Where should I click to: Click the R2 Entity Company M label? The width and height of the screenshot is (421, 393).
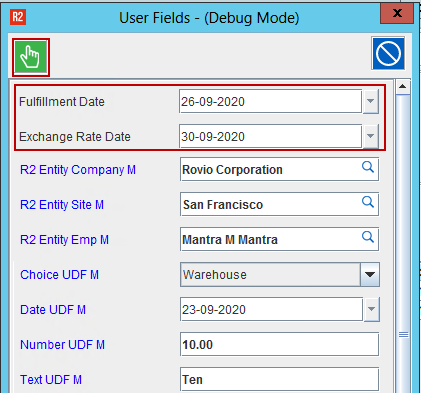78,170
